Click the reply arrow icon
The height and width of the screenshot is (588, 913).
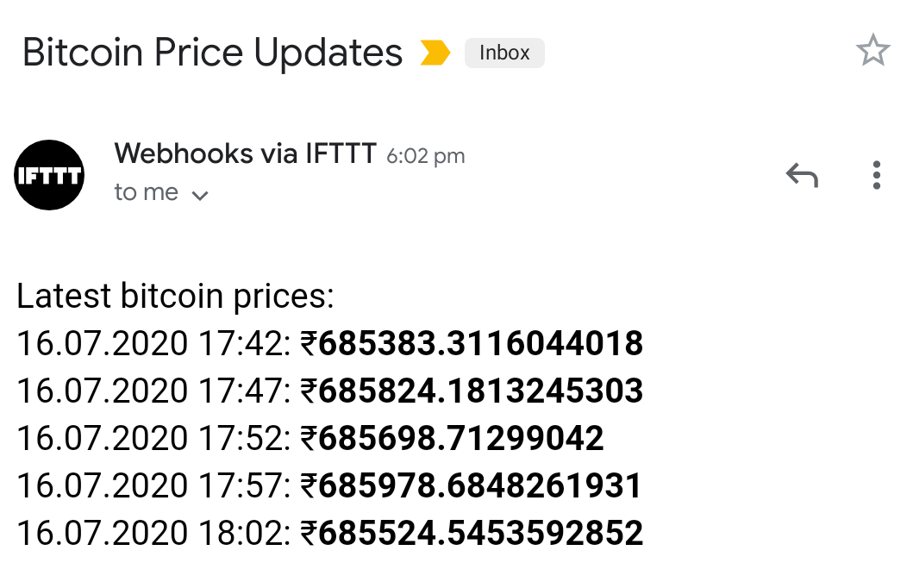point(802,175)
